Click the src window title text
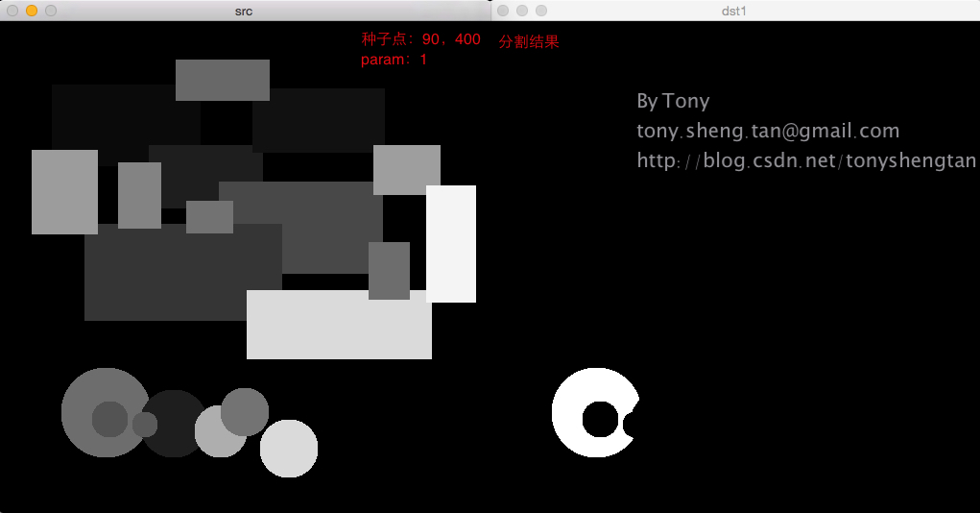The width and height of the screenshot is (980, 513). coord(244,11)
